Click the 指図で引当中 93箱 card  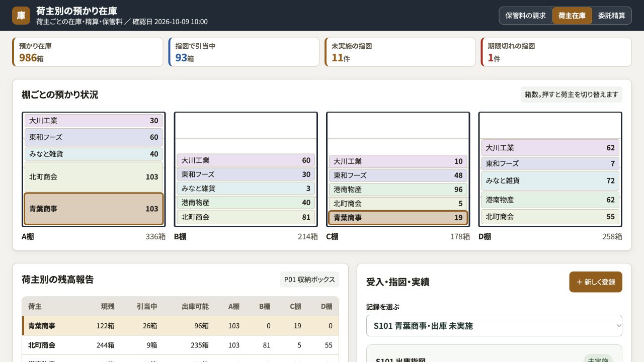click(244, 52)
